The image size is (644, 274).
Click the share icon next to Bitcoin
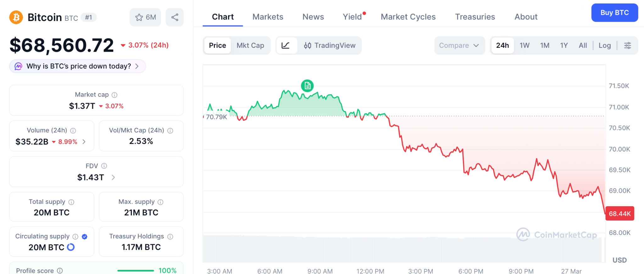[x=175, y=17]
